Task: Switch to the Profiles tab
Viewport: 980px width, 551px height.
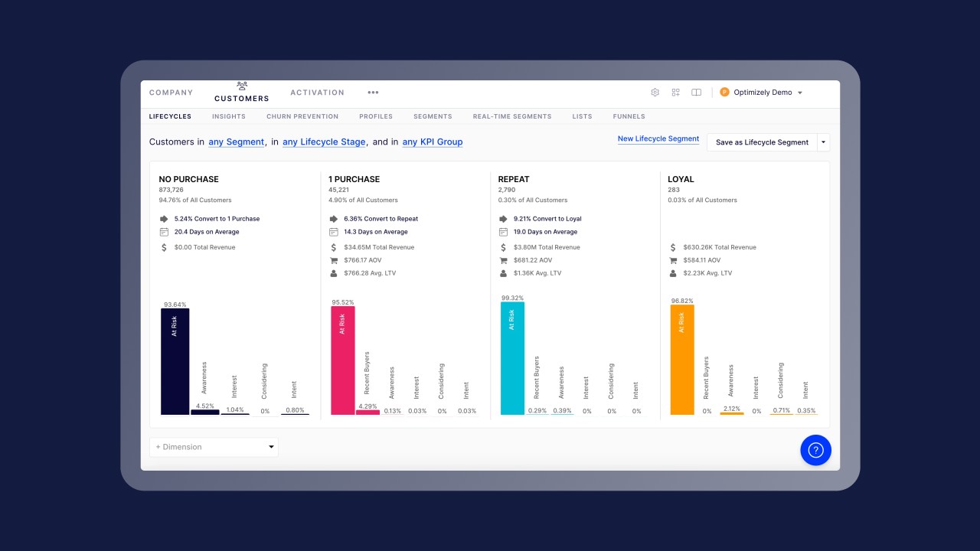Action: point(376,116)
